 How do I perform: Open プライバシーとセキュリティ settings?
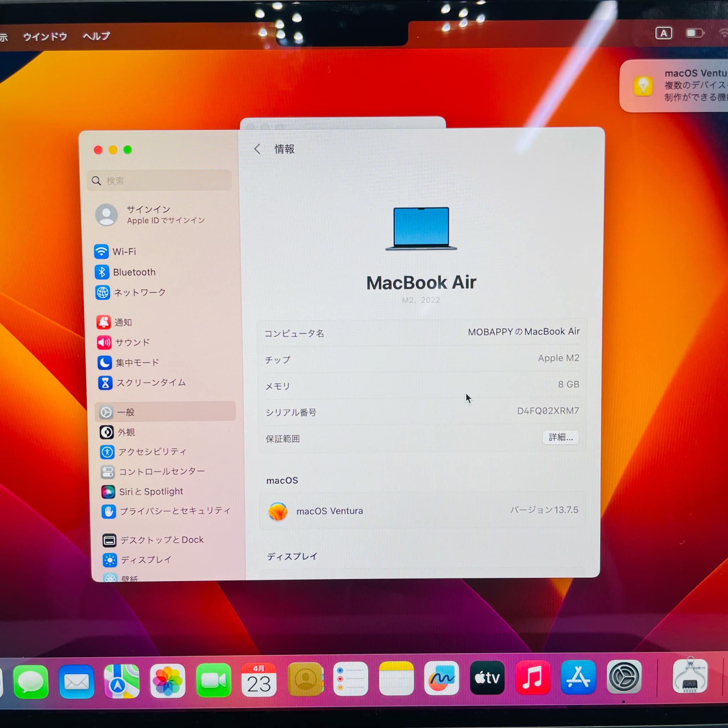pyautogui.click(x=175, y=510)
